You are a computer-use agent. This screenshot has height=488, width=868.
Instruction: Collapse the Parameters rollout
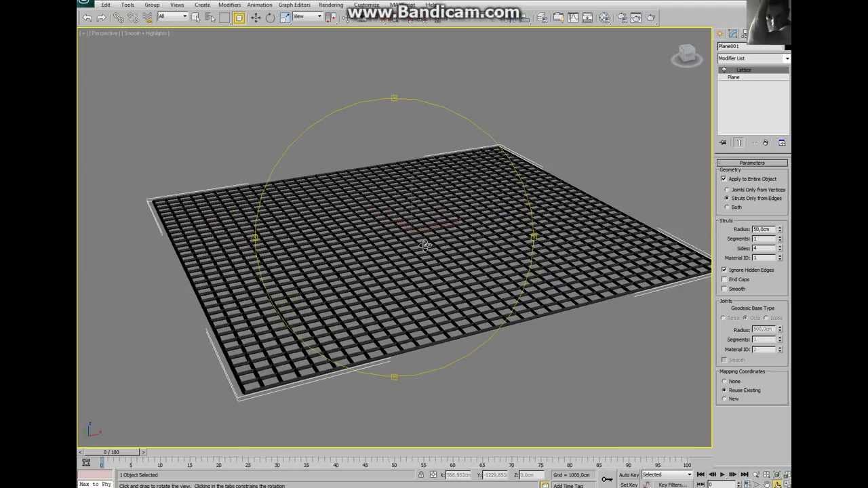click(752, 163)
